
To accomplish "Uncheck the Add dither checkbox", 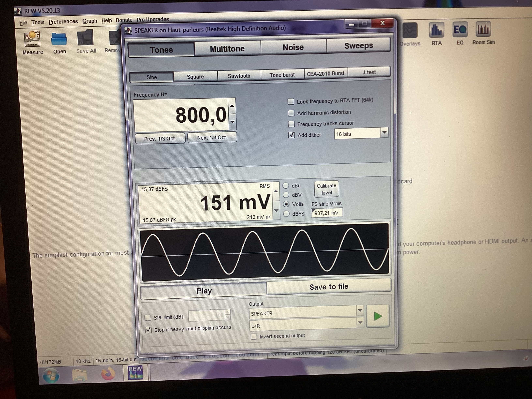I will pyautogui.click(x=291, y=135).
